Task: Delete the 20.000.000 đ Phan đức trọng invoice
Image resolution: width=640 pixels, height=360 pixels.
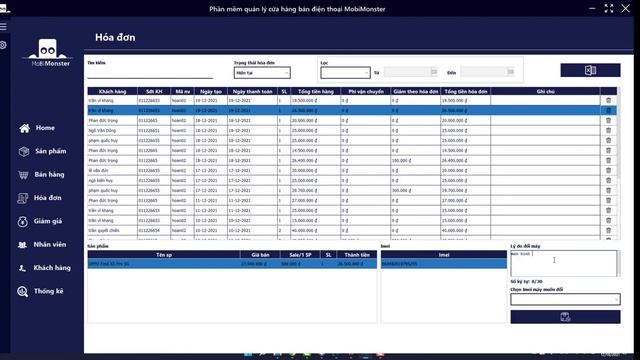Action: tap(608, 120)
